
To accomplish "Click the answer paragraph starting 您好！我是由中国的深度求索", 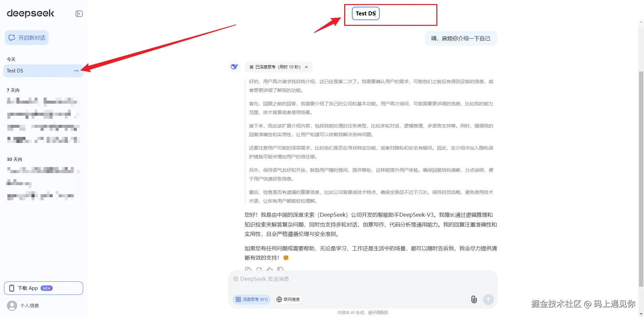I will tap(371, 224).
